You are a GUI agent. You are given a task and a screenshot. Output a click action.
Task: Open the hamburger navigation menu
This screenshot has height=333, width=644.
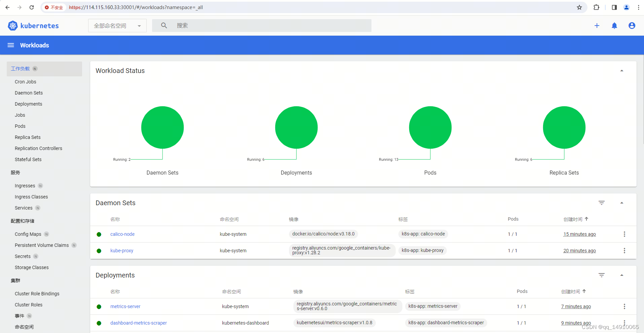click(11, 45)
